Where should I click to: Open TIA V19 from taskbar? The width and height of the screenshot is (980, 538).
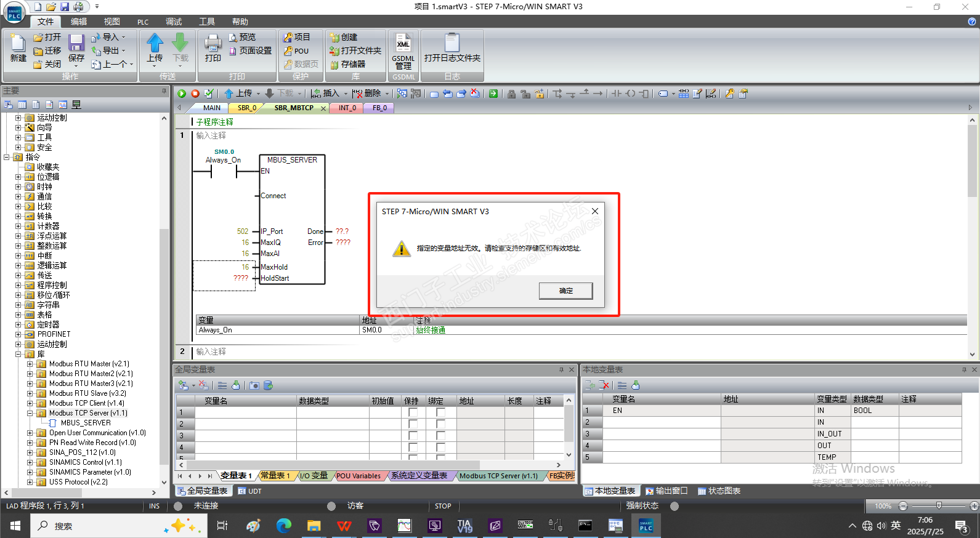click(x=464, y=525)
